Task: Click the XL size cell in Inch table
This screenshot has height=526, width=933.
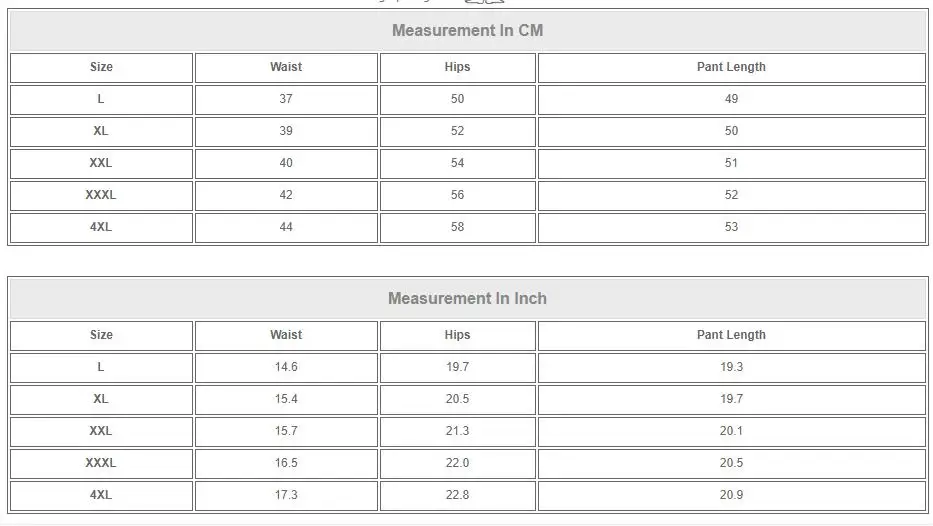Action: (101, 399)
